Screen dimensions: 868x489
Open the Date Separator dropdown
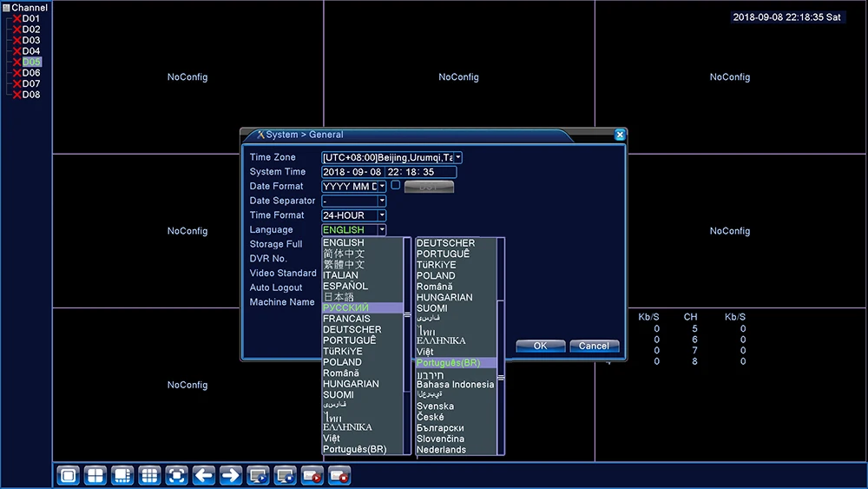382,201
